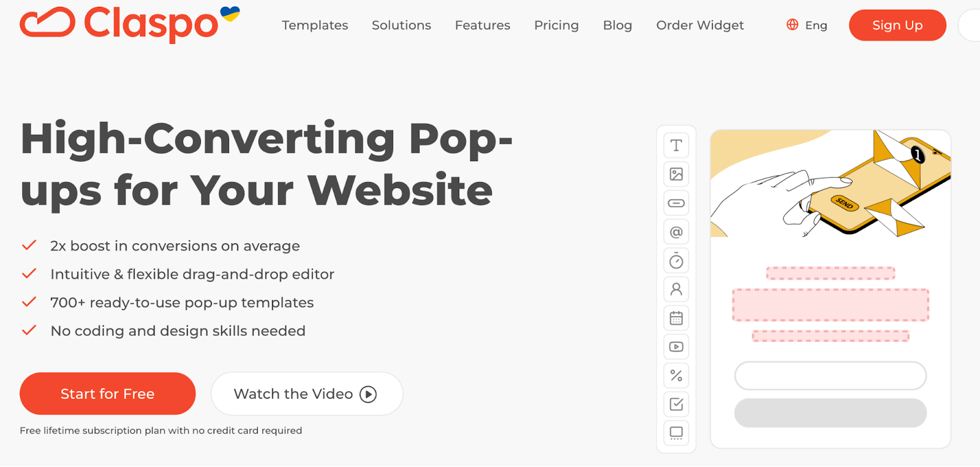Screen dimensions: 980x467
Task: Open the Templates menu
Action: coord(315,25)
